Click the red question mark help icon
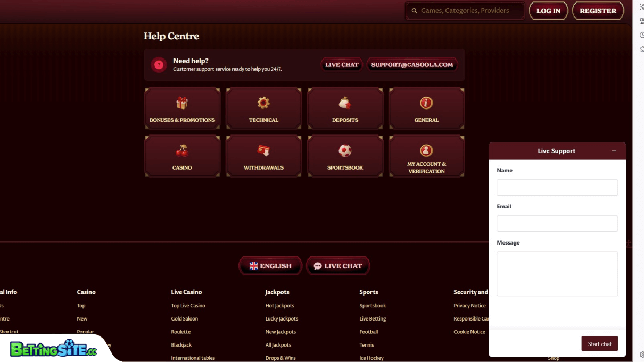 (159, 65)
